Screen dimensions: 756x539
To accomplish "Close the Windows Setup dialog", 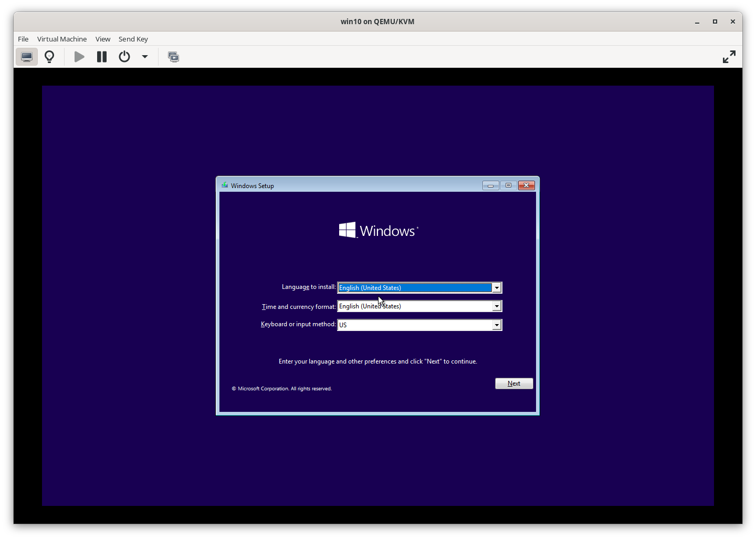I will point(527,185).
